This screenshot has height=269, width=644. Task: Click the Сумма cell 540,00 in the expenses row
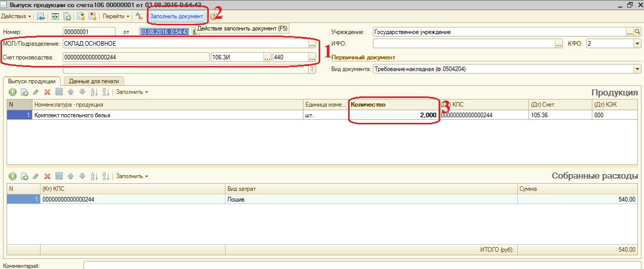[578, 199]
